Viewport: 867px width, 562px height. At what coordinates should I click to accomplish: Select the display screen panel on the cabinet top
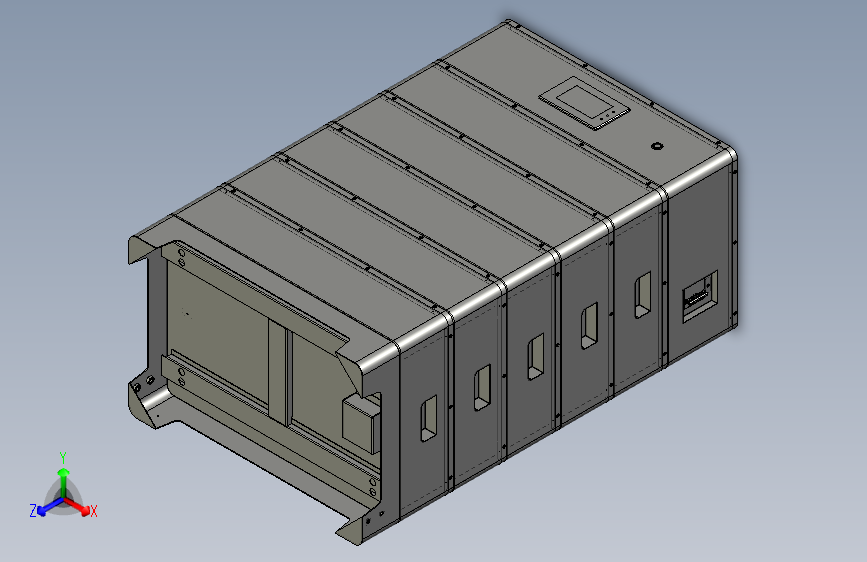tap(584, 104)
